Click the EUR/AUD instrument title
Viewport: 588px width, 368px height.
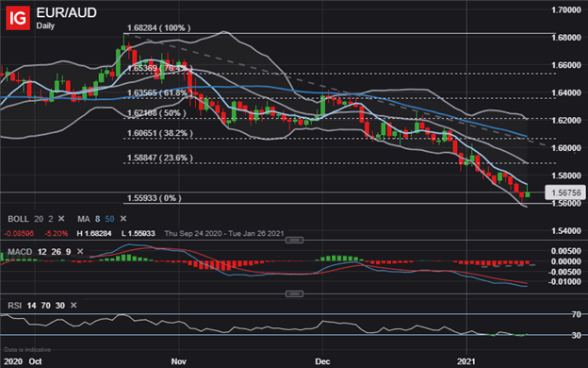tap(66, 13)
